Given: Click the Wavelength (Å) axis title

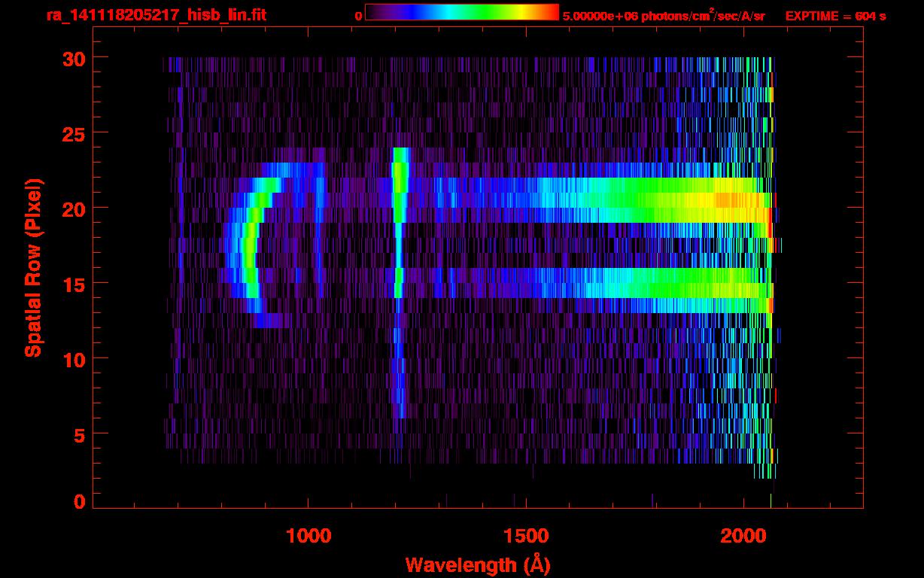Looking at the screenshot, I should (479, 564).
